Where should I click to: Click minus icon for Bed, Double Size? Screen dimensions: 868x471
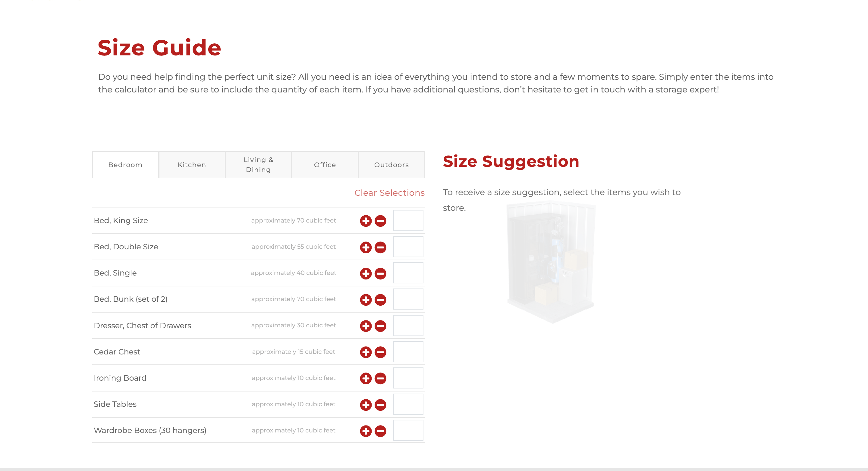pos(380,247)
